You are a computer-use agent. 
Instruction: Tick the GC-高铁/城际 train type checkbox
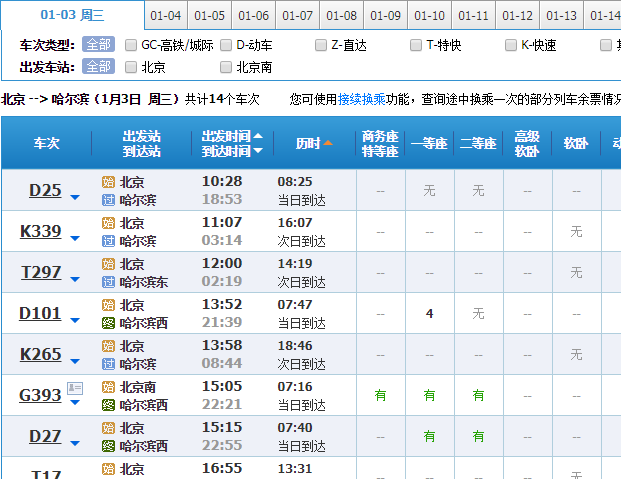tap(131, 45)
